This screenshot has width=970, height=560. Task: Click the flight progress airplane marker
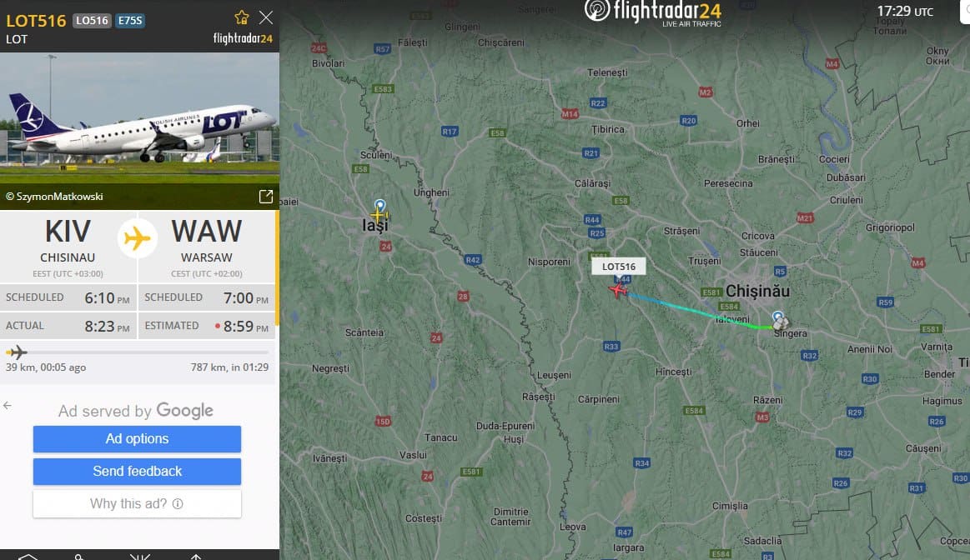[x=17, y=352]
